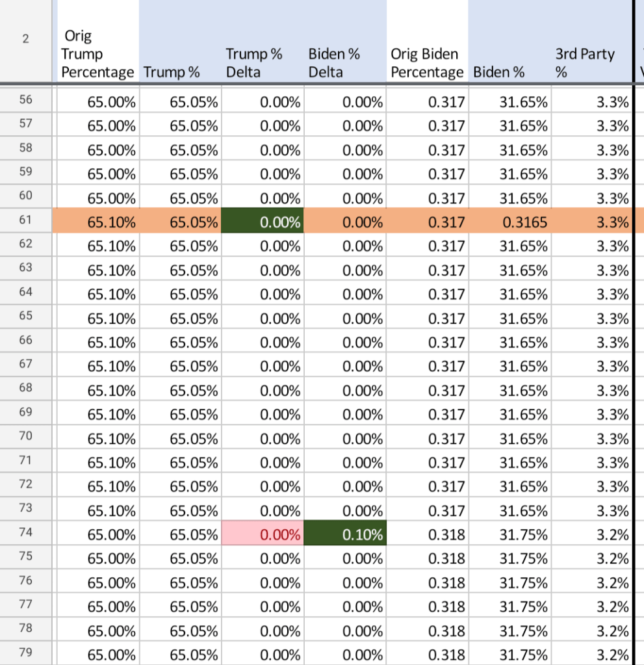
Task: Click the Orig Biden Percentage header
Action: [x=427, y=63]
